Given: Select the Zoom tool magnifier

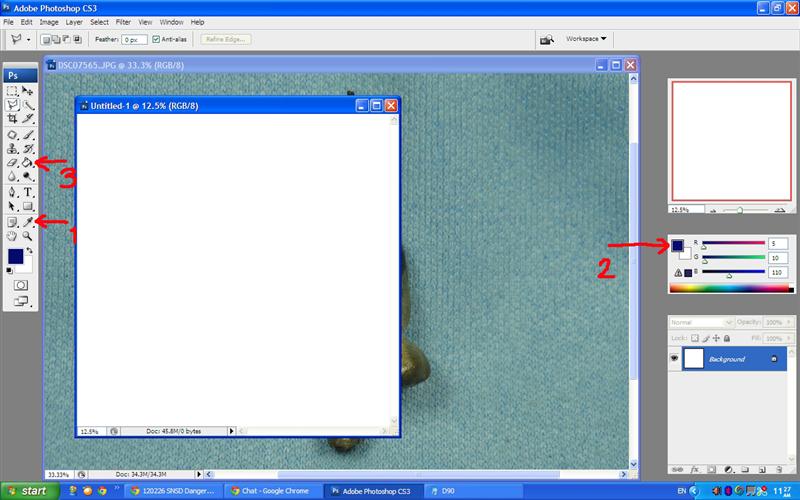Looking at the screenshot, I should [x=28, y=237].
